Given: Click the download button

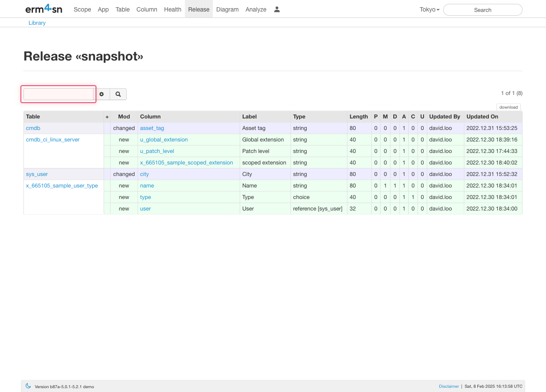Looking at the screenshot, I should (x=508, y=107).
